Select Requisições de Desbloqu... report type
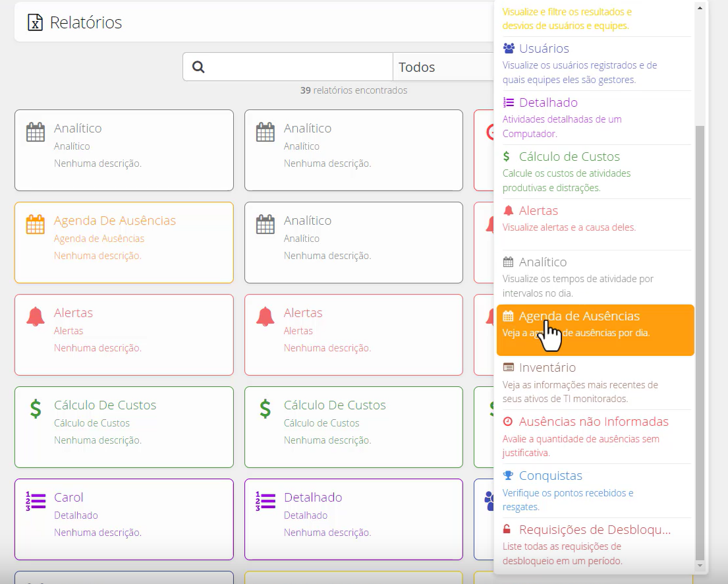This screenshot has width=728, height=584. [x=595, y=545]
